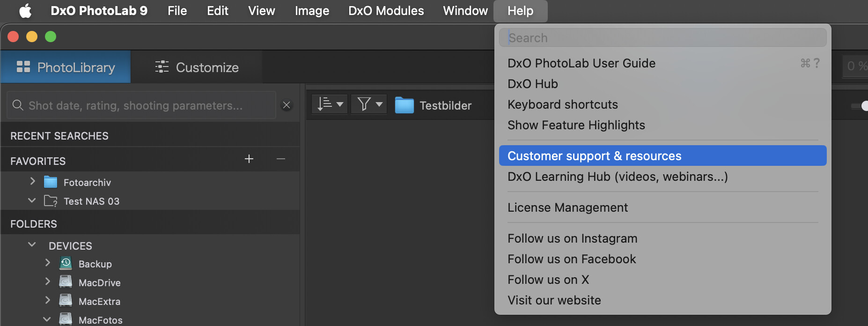Open the filter dropdown
Image resolution: width=868 pixels, height=326 pixels.
369,104
